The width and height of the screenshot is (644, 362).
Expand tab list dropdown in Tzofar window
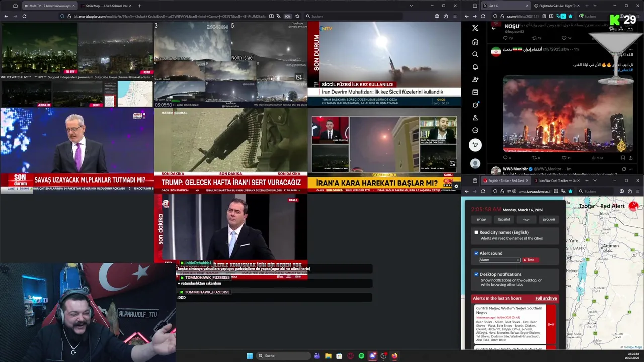pyautogui.click(x=595, y=180)
